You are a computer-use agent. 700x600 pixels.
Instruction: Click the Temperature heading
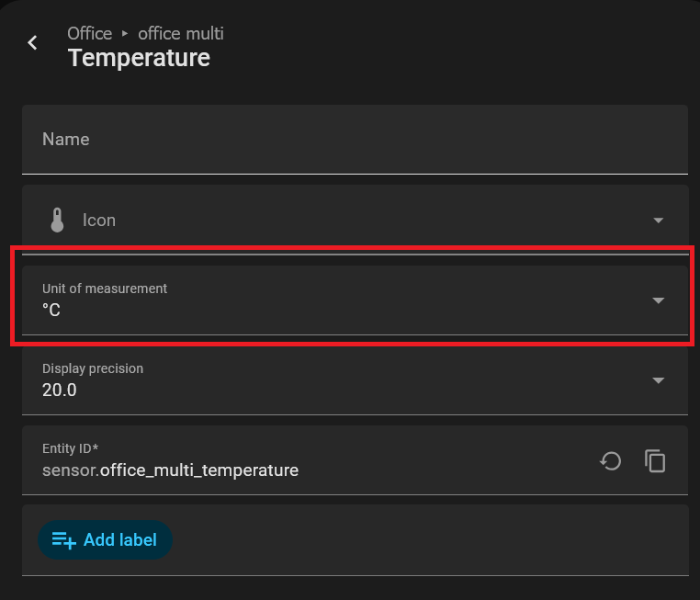pos(139,58)
